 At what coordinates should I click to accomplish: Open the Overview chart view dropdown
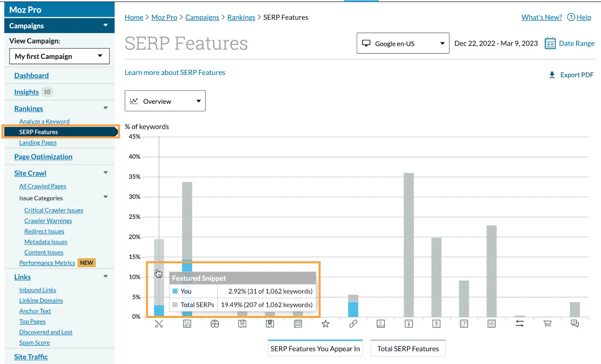coord(165,101)
